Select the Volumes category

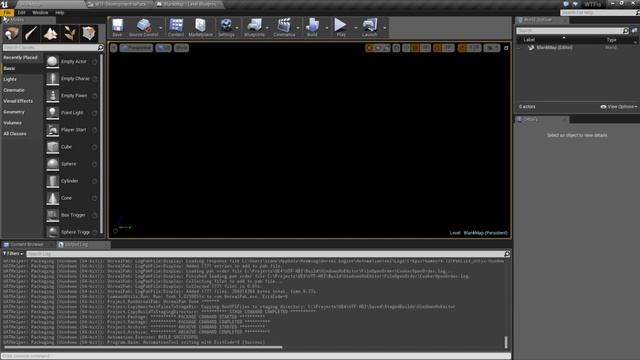click(13, 123)
